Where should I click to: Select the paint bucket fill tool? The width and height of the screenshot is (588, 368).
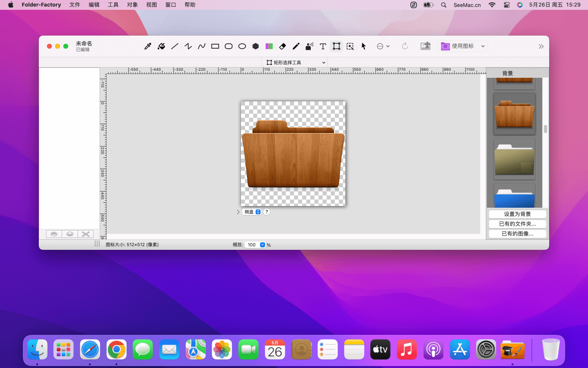161,46
